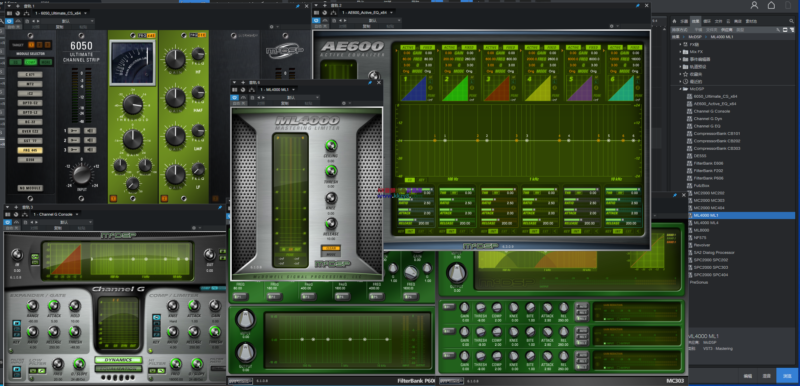800x386 pixels.
Task: Click speaker solo icon for 6050 slot 1
Action: 90,131
